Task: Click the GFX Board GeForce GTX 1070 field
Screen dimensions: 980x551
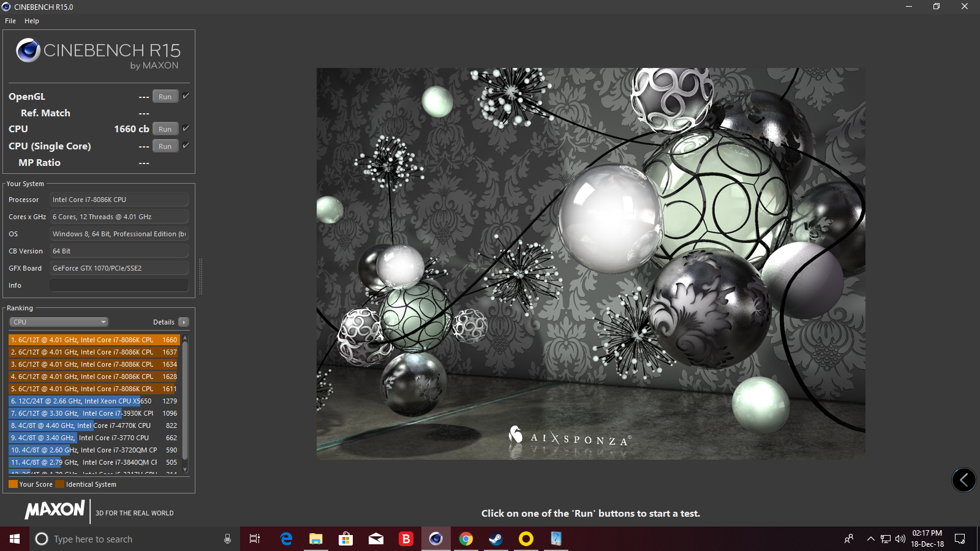Action: click(x=119, y=268)
